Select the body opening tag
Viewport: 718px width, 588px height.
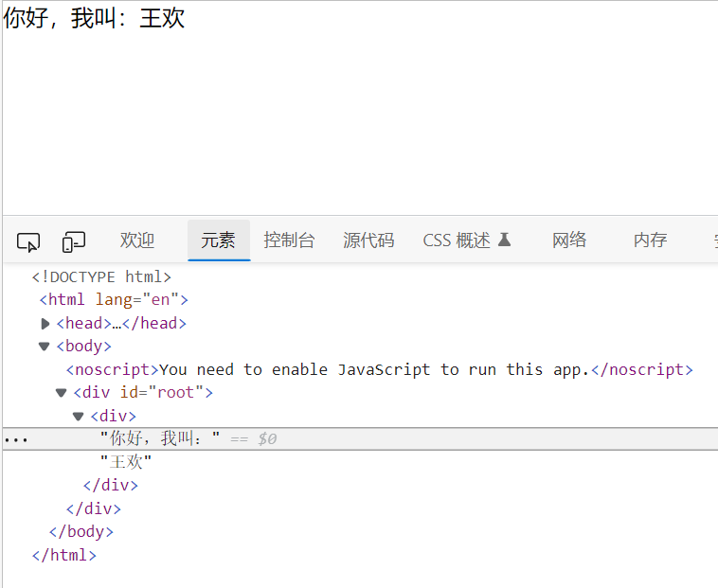(83, 346)
